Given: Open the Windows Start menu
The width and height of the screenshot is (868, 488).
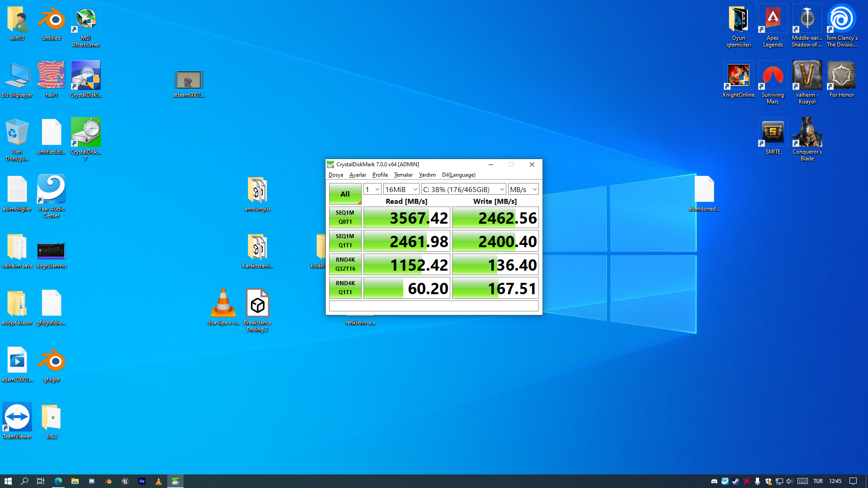Looking at the screenshot, I should (x=8, y=481).
